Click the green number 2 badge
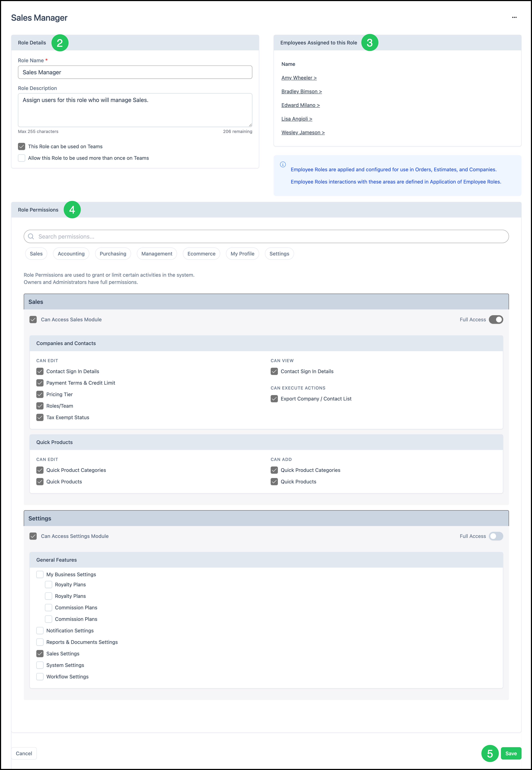The height and width of the screenshot is (770, 532). pos(60,43)
